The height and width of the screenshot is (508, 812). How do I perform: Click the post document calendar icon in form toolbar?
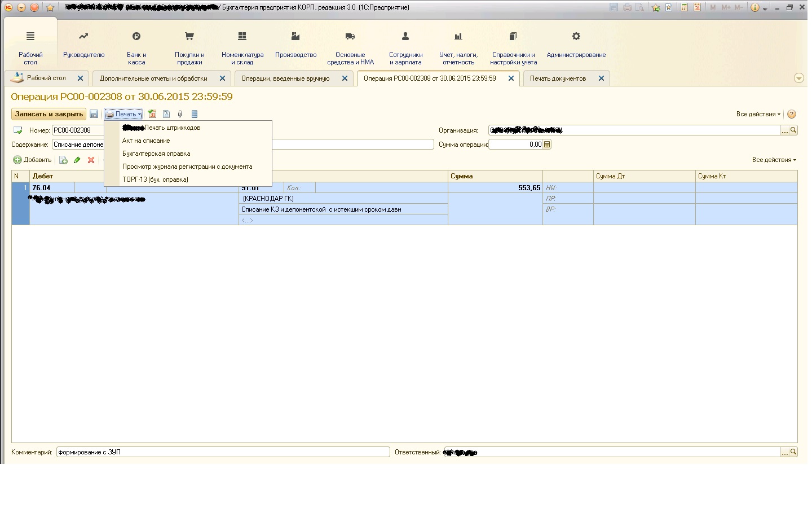tap(152, 114)
